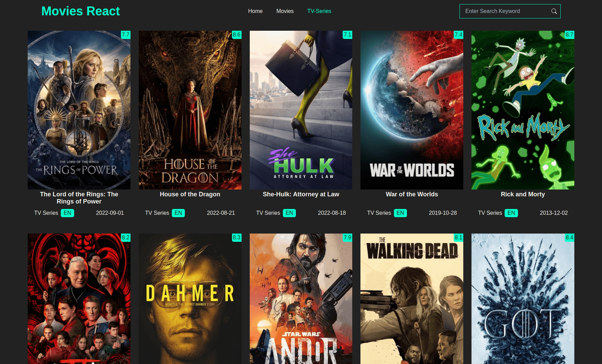602x364 pixels.
Task: Open Rick and Morty poster
Action: point(523,110)
